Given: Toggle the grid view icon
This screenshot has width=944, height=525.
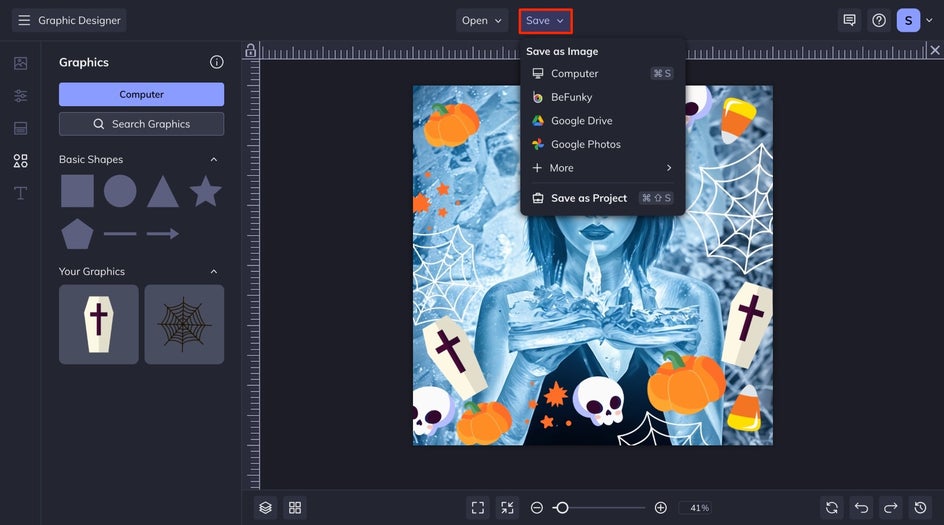Looking at the screenshot, I should (x=295, y=508).
